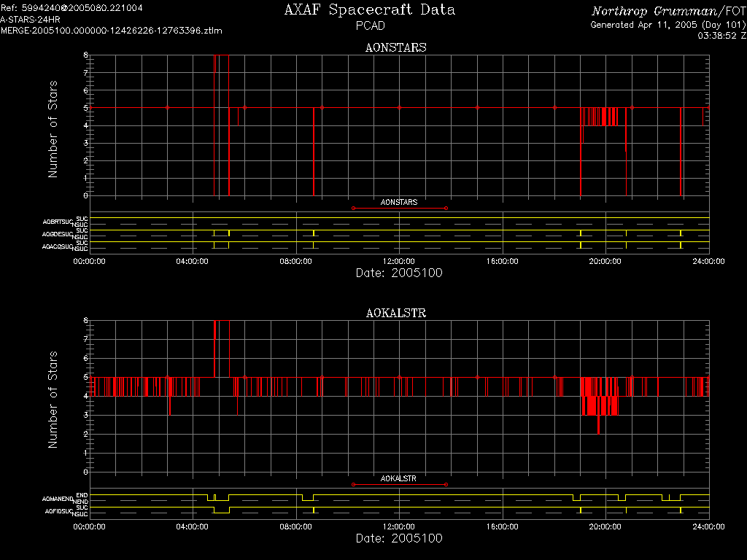Screen dimensions: 747x560
Task: Select 'Number of Stars' axis label of AOKALSTR plot
Action: click(53, 400)
